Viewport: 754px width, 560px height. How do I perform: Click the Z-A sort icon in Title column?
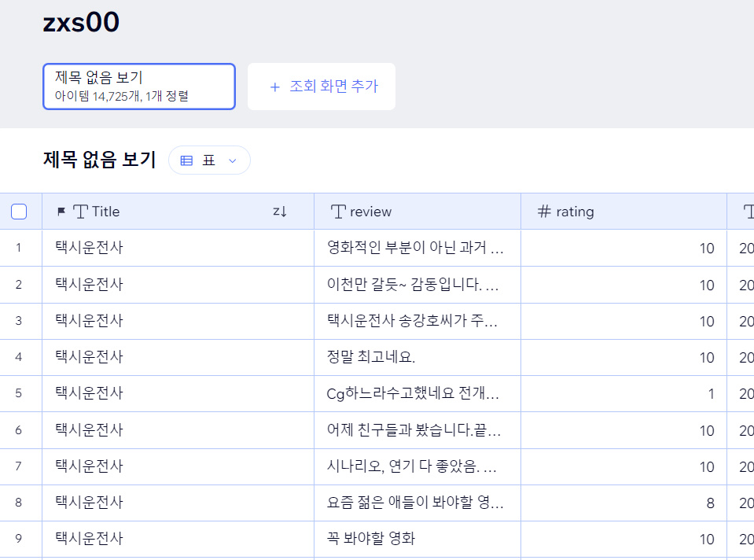[x=280, y=212]
